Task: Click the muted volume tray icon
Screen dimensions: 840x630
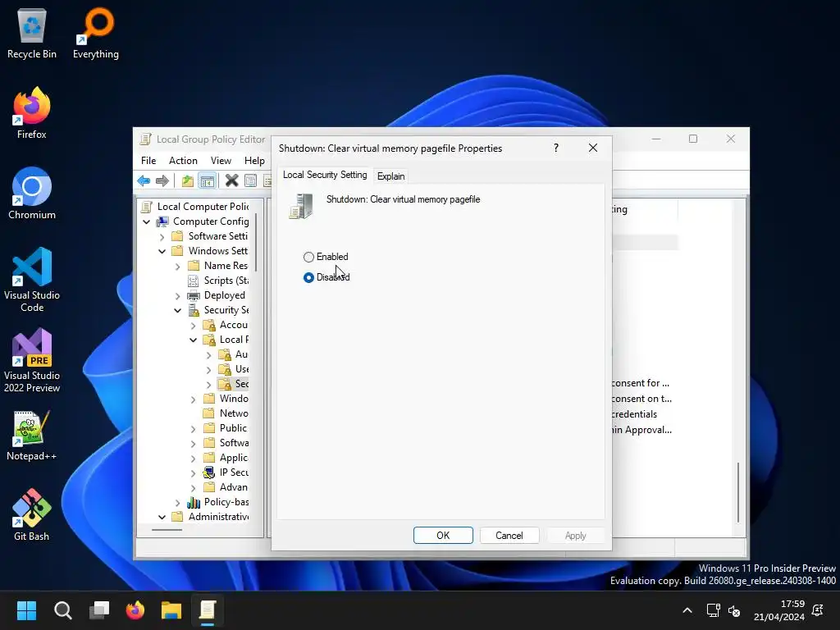Action: [734, 610]
